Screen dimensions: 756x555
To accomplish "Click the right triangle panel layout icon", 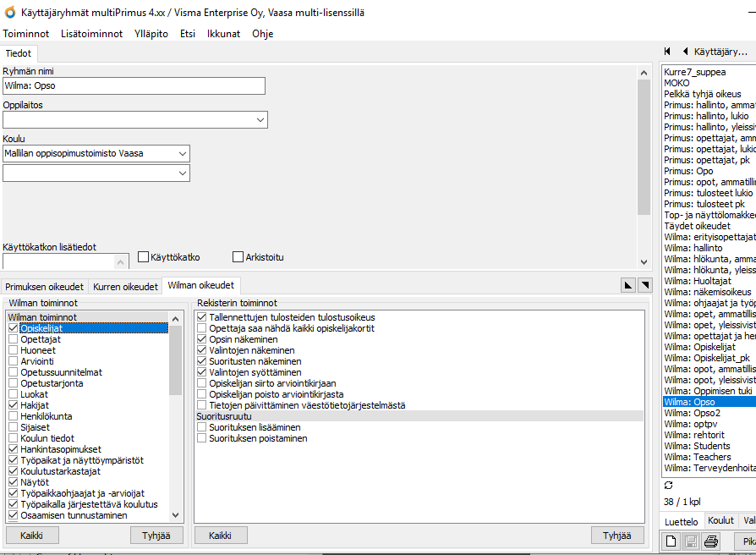I will click(644, 285).
